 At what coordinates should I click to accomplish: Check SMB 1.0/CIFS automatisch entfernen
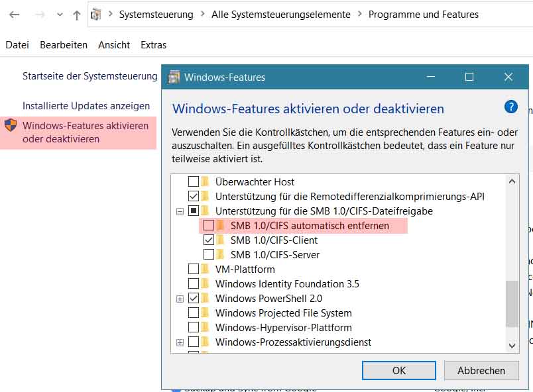209,225
